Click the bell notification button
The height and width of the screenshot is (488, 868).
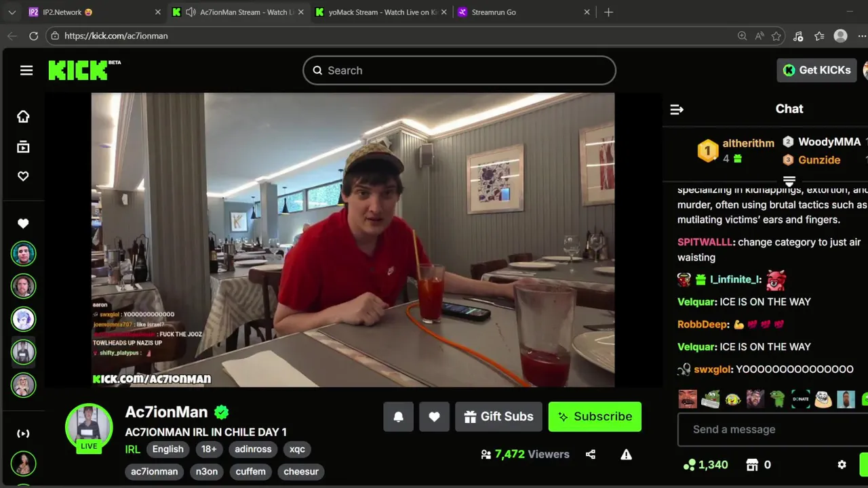[399, 417]
